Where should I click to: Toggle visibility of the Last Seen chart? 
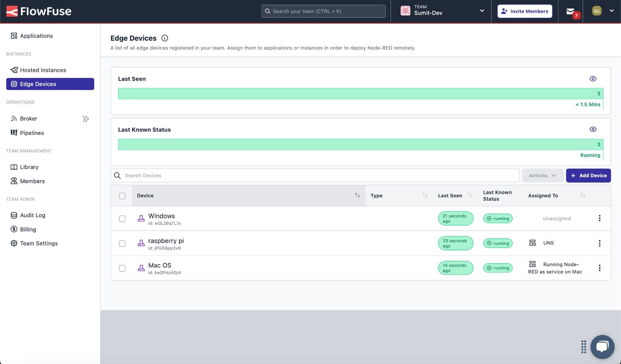(x=593, y=78)
